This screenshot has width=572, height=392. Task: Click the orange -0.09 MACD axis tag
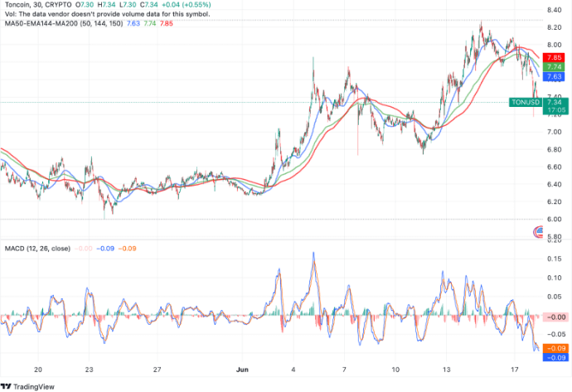[x=555, y=348]
